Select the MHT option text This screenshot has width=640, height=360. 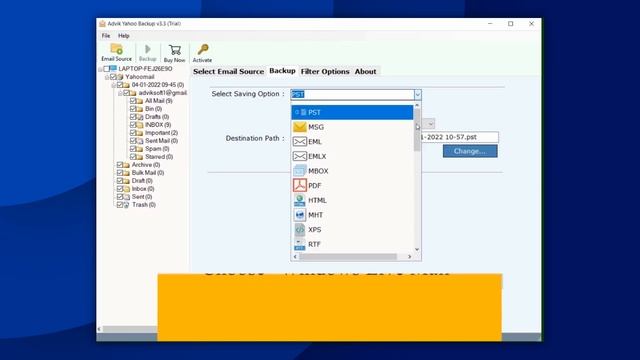pos(316,215)
